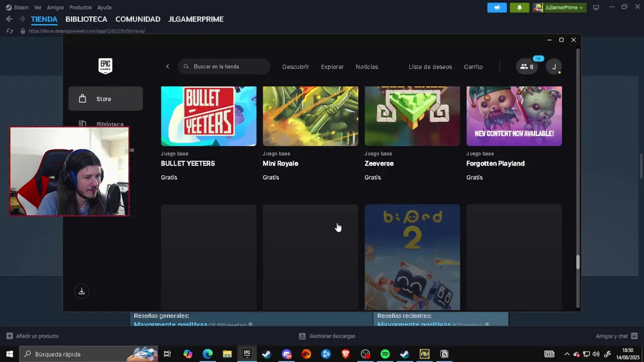
Task: Open the JLGAMERPRIME profile tab in Steam
Action: coord(196,19)
